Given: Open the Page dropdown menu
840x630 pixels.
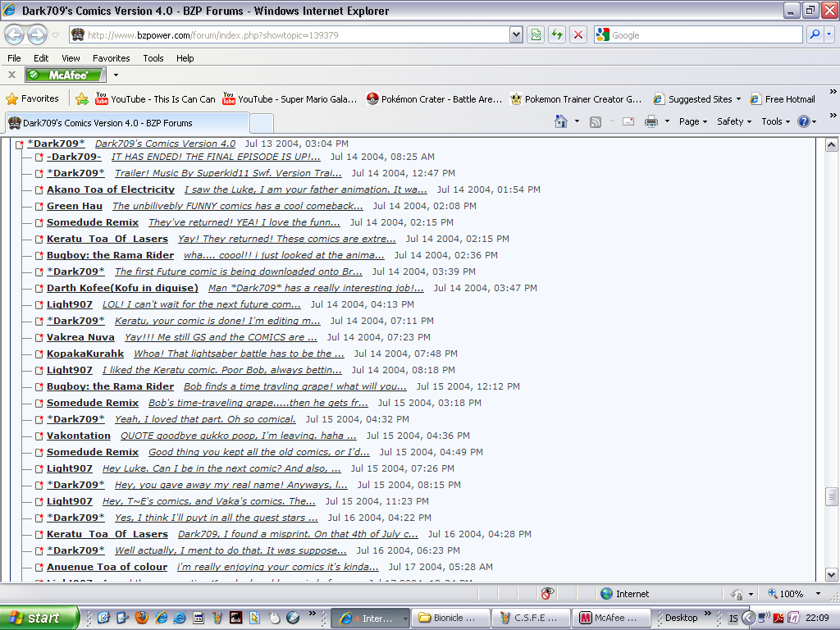Looking at the screenshot, I should click(x=689, y=121).
